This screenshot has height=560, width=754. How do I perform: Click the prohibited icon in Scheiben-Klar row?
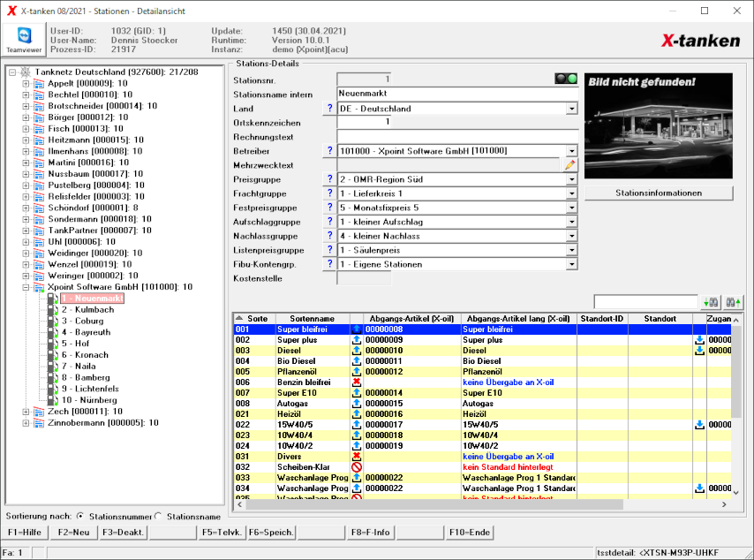click(x=357, y=467)
